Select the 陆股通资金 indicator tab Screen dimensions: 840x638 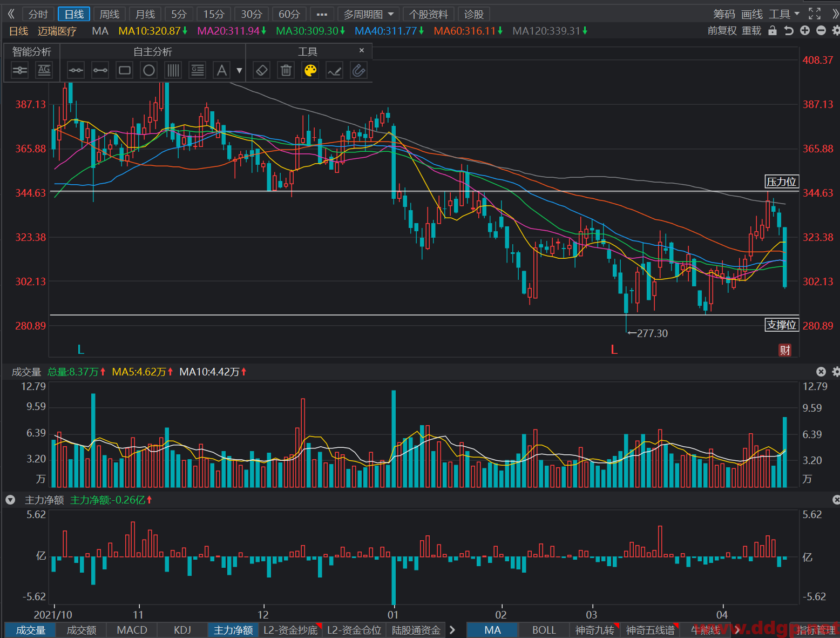416,630
